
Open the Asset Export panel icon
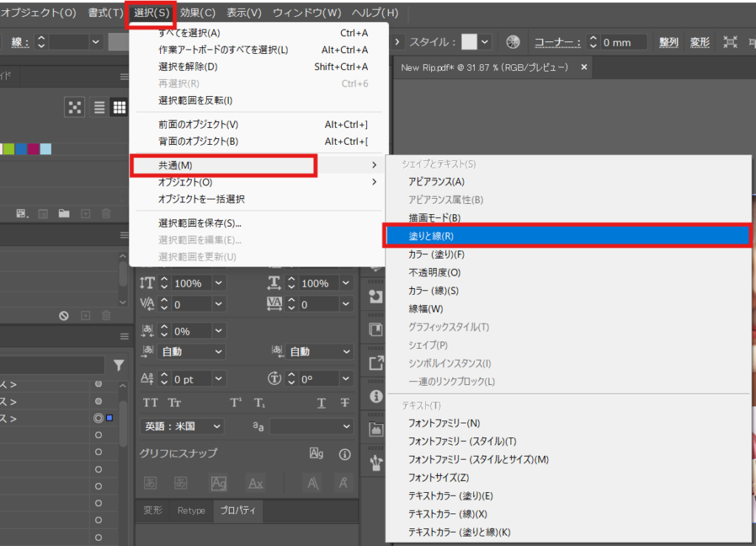(x=376, y=363)
